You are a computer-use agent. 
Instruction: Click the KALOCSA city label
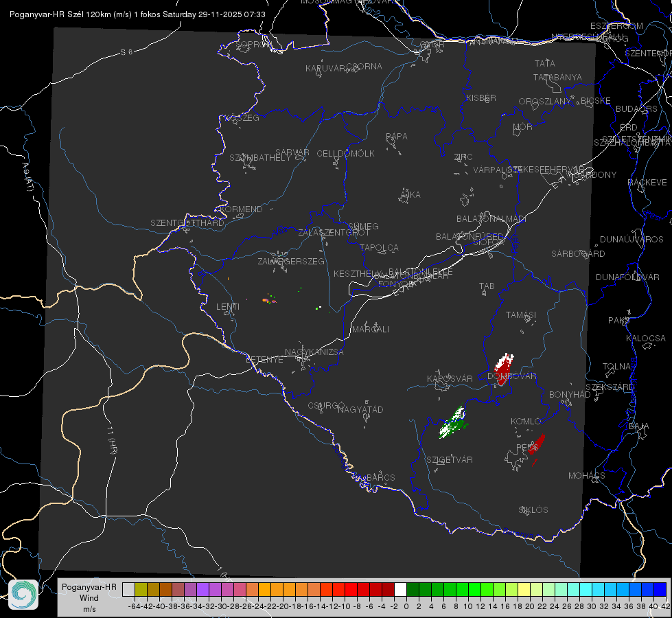645,339
